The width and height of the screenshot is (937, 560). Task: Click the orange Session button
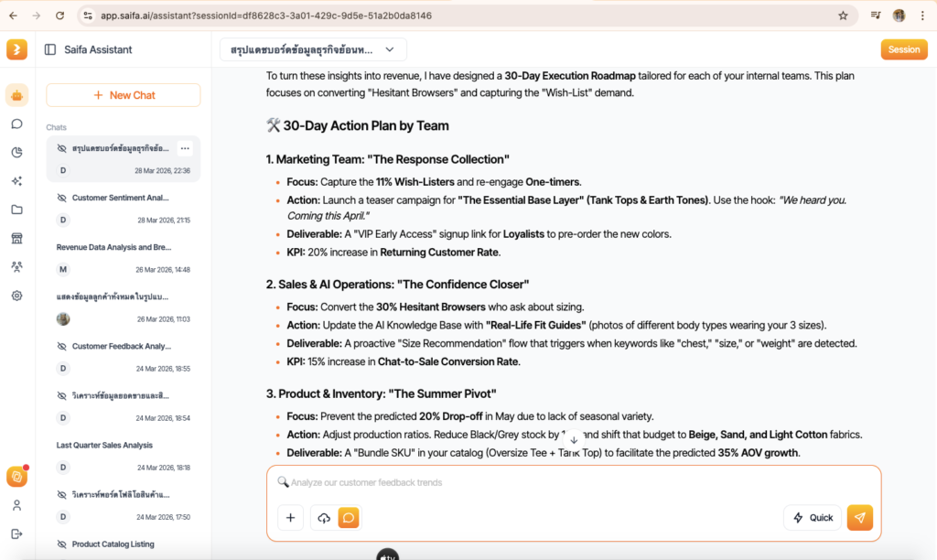pos(903,49)
